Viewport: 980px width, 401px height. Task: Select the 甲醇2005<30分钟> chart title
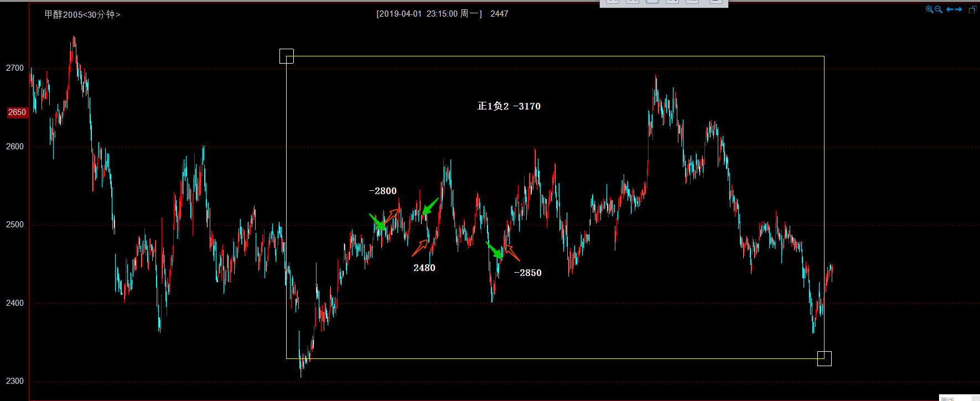(x=82, y=14)
